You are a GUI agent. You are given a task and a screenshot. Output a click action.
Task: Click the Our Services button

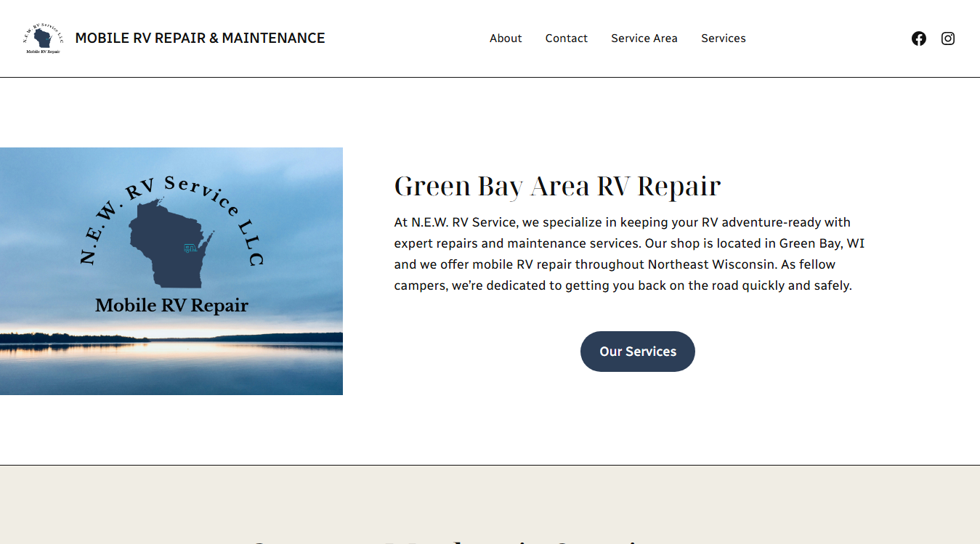pos(638,352)
